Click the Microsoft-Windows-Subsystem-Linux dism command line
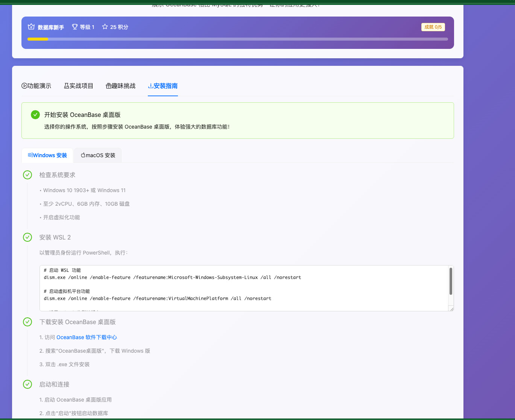The image size is (515, 420). click(173, 277)
